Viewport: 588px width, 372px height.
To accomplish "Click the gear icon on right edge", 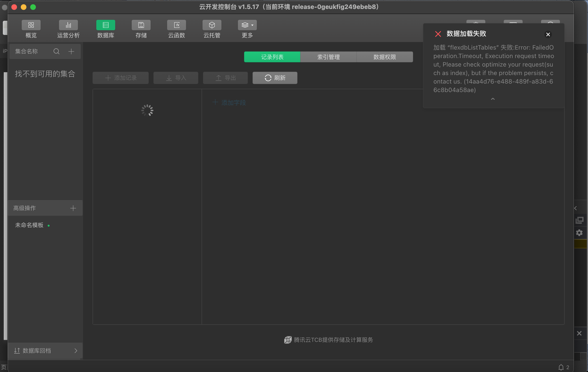I will tap(579, 232).
